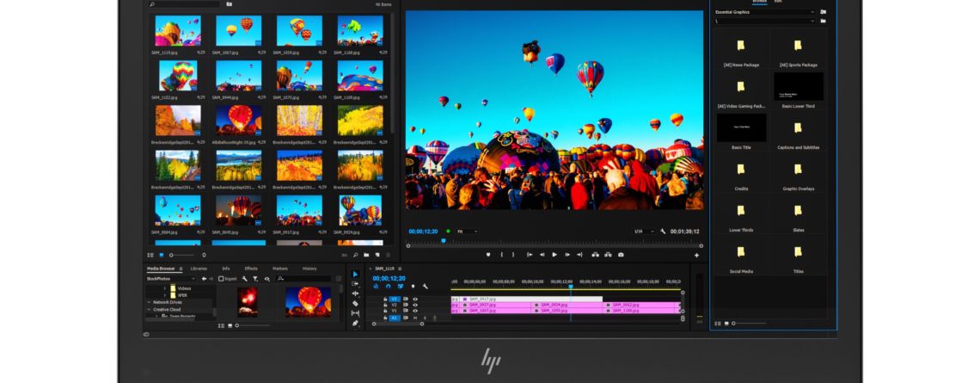Go to In point in program monitor

tap(530, 255)
